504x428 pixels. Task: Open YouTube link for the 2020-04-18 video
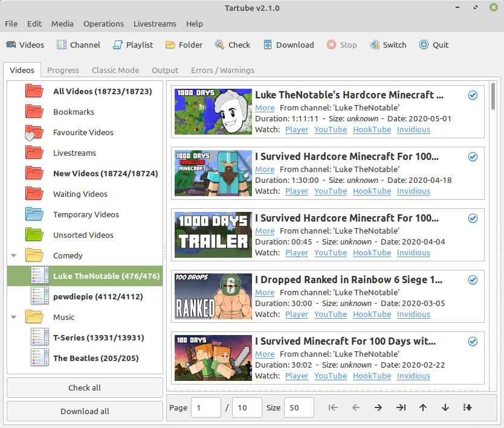pos(331,191)
